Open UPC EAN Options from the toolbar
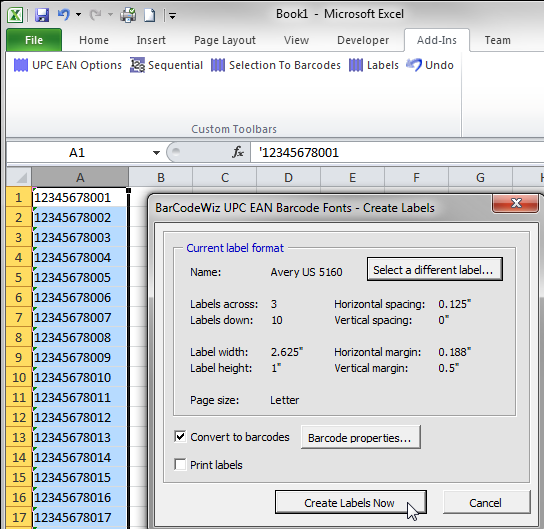This screenshot has width=544, height=529. (68, 65)
